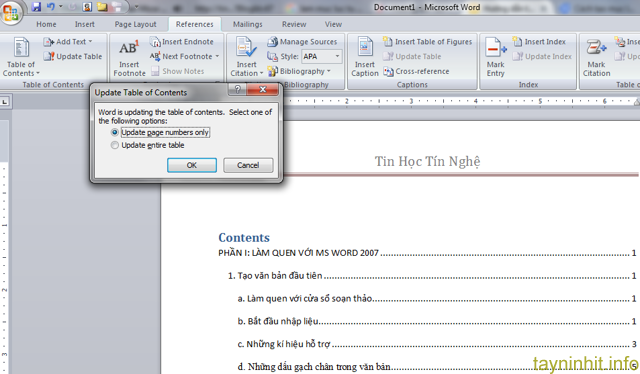This screenshot has height=374, width=640.
Task: Open the View tab
Action: tap(333, 24)
